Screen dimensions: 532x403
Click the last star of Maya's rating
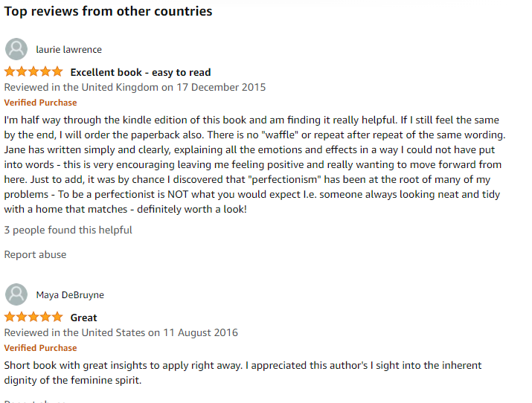click(x=57, y=317)
